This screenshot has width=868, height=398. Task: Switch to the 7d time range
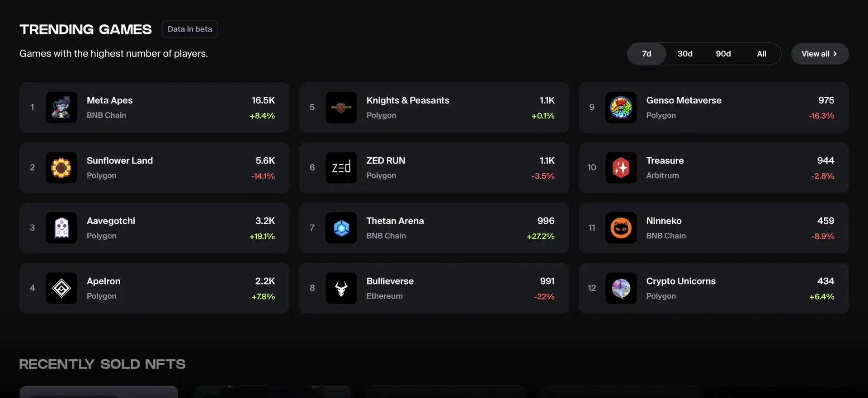coord(646,54)
